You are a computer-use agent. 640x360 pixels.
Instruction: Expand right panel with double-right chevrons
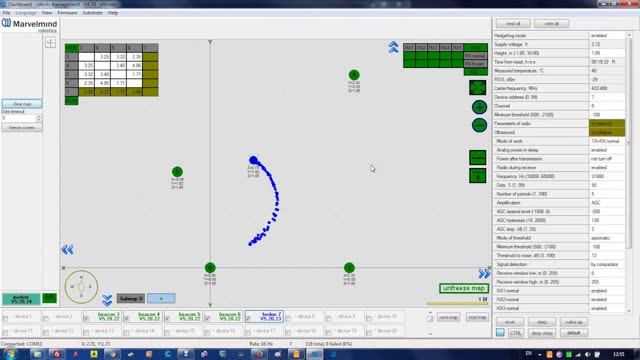pyautogui.click(x=484, y=273)
